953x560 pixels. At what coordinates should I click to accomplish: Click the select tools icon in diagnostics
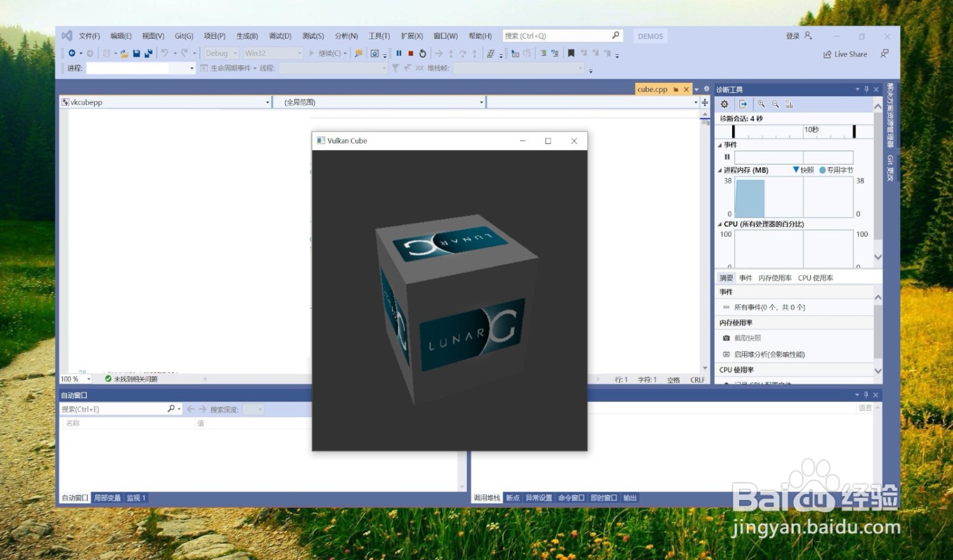pos(743,104)
